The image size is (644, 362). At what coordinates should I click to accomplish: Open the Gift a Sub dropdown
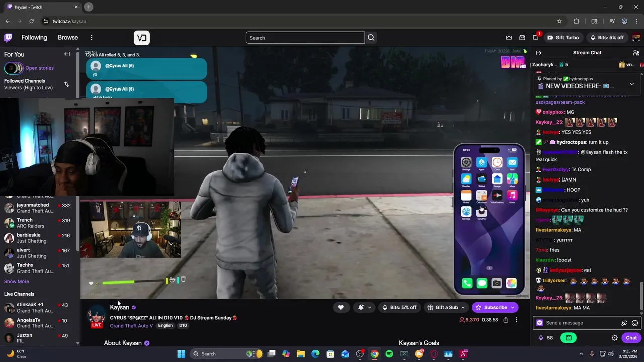pyautogui.click(x=446, y=308)
